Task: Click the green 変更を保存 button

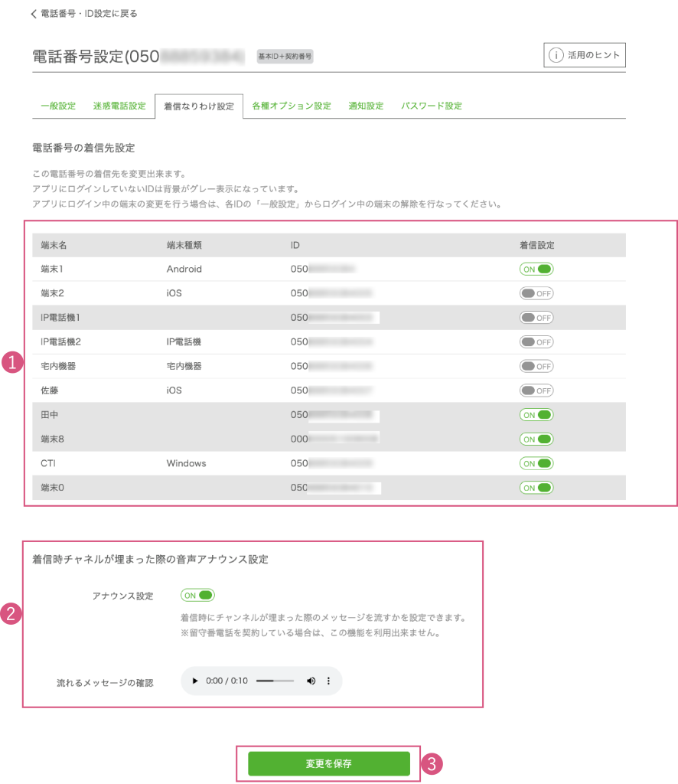Action: [x=328, y=763]
